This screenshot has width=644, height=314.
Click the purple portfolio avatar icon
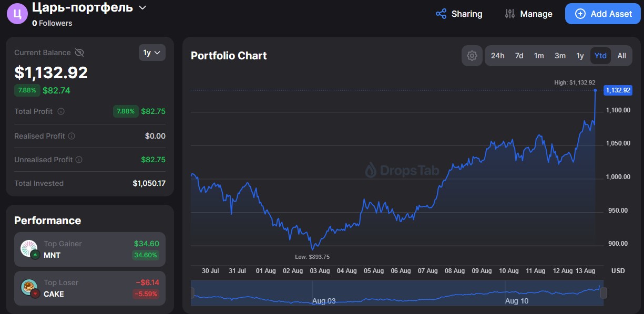tap(17, 14)
